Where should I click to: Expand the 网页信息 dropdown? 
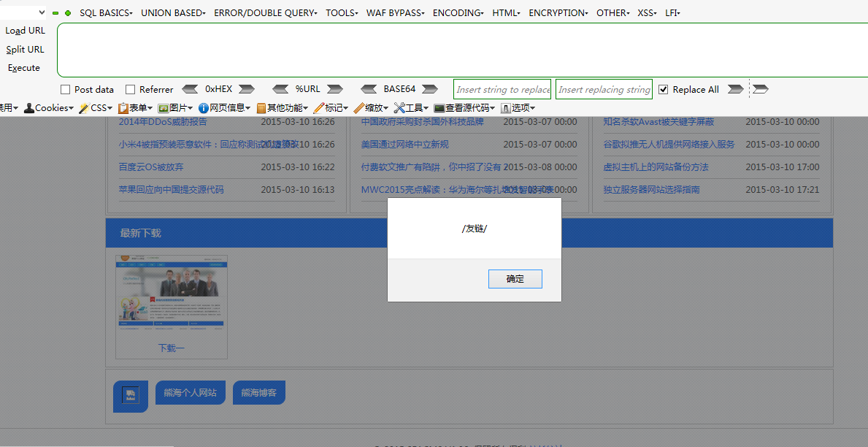(248, 109)
